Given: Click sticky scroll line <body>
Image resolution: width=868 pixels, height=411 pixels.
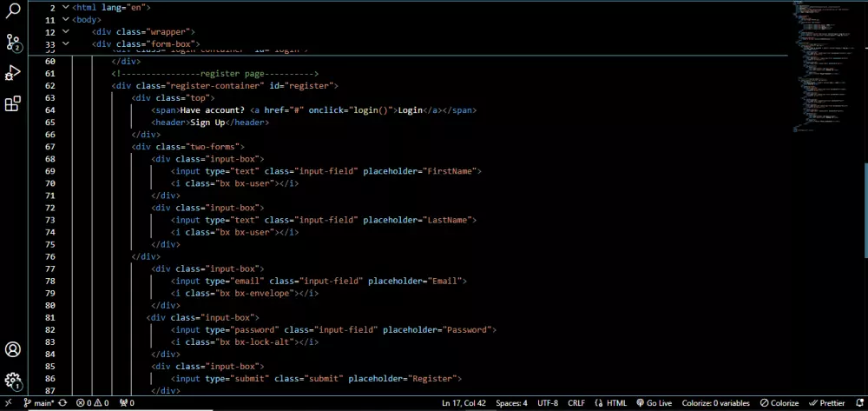Looking at the screenshot, I should pos(86,20).
